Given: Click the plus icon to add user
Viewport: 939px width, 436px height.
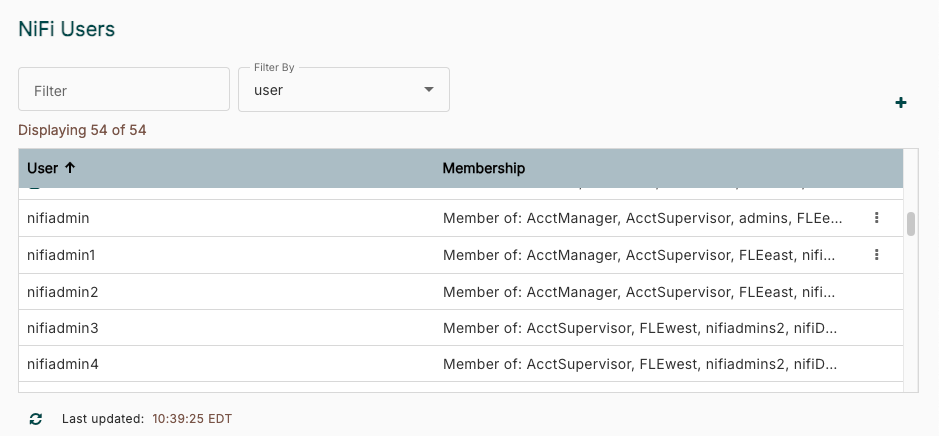Looking at the screenshot, I should tap(900, 103).
